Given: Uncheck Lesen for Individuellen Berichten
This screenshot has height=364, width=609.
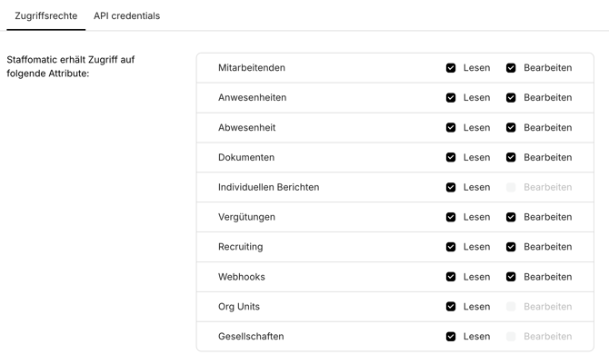Looking at the screenshot, I should pos(451,187).
